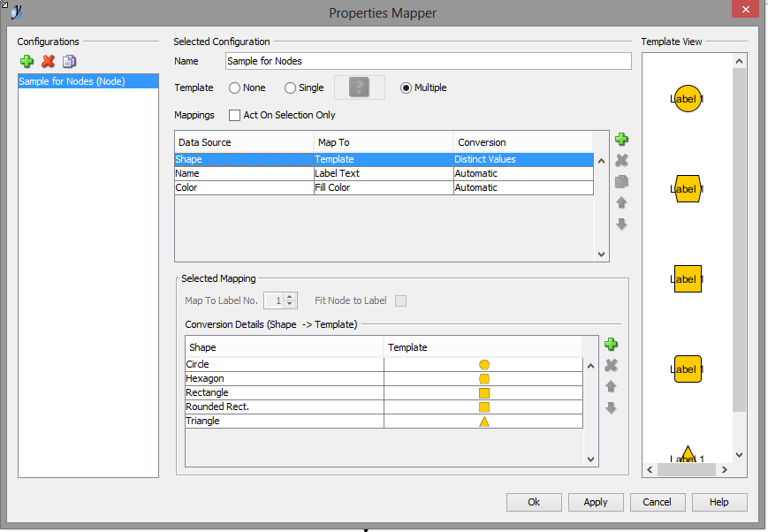Add conversion detail row with green plus
Image resolution: width=768 pixels, height=532 pixels.
(610, 345)
